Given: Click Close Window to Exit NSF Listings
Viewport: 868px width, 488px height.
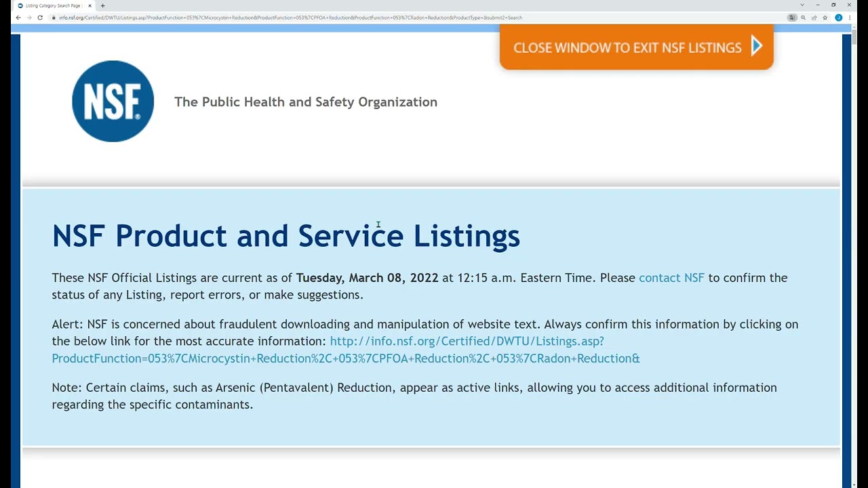Looking at the screenshot, I should click(637, 47).
